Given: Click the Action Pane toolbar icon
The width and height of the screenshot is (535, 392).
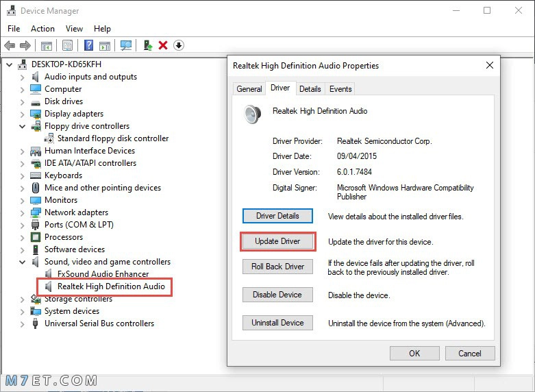Looking at the screenshot, I should [x=105, y=45].
